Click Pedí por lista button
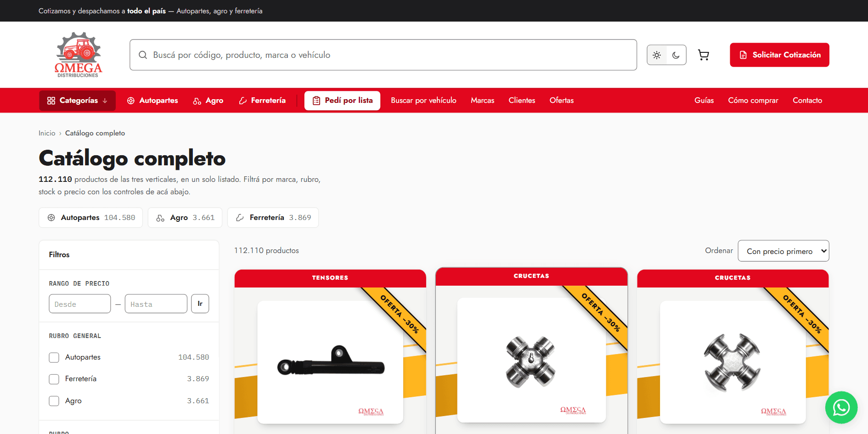Image resolution: width=868 pixels, height=434 pixels. point(342,100)
